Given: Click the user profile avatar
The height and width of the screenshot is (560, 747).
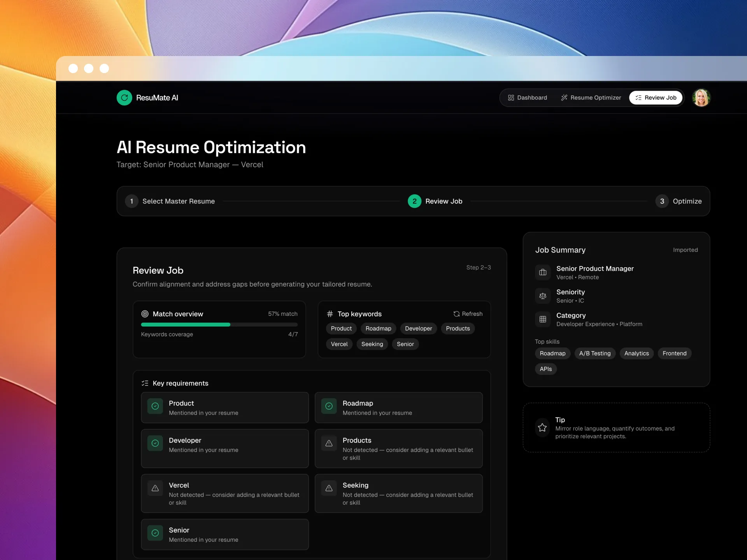Looking at the screenshot, I should pos(701,98).
